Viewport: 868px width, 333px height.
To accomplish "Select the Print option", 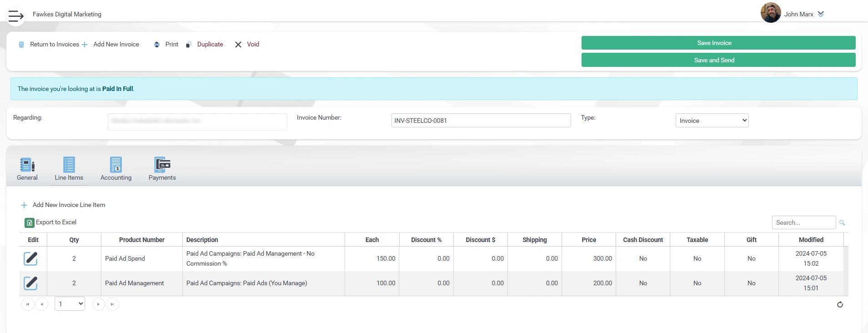I will [x=172, y=44].
